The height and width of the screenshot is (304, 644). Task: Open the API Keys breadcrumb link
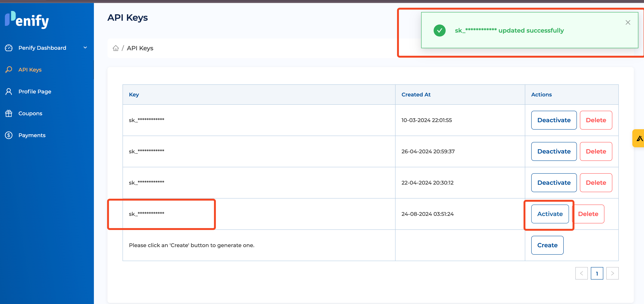tap(140, 48)
